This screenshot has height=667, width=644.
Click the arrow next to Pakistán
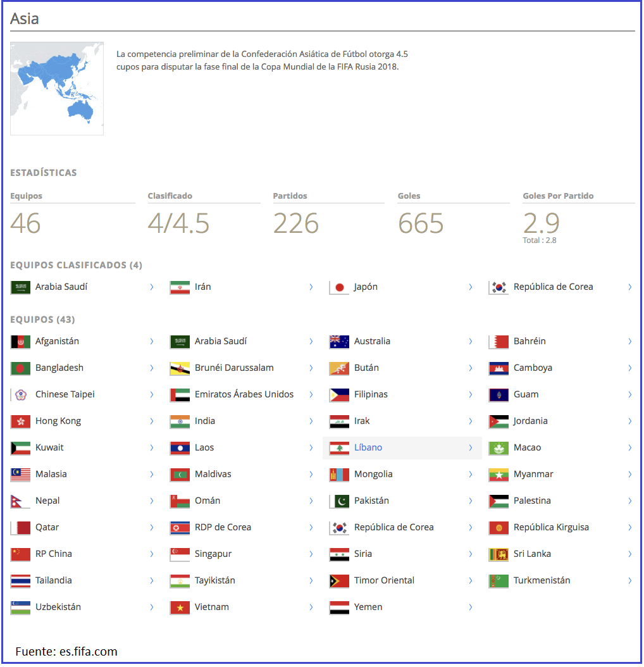coord(471,501)
